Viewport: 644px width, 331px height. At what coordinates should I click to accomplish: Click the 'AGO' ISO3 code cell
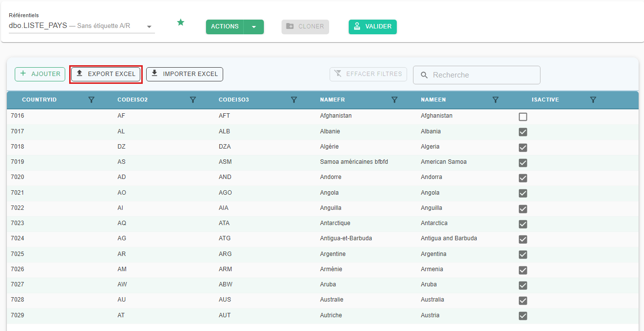pyautogui.click(x=226, y=193)
